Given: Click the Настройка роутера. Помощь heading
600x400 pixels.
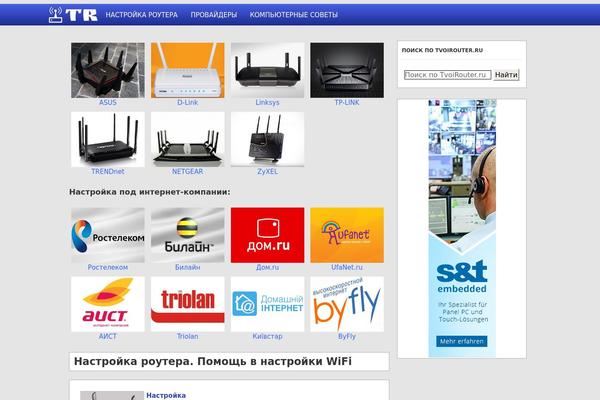Looking at the screenshot, I should pos(213,361).
